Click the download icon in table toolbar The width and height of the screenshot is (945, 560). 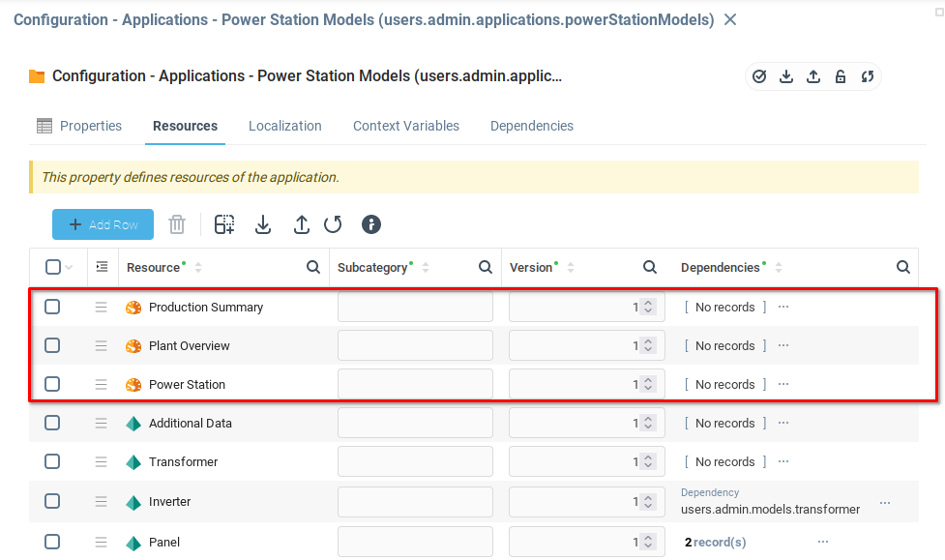pos(263,224)
